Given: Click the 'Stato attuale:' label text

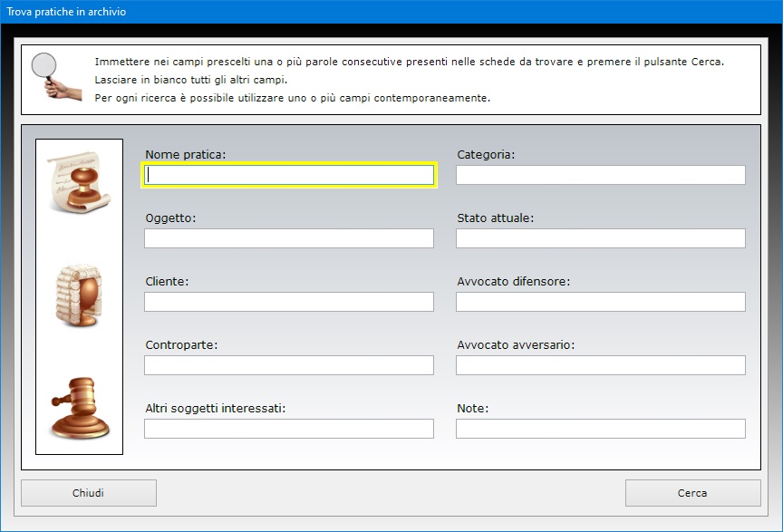Looking at the screenshot, I should click(495, 218).
